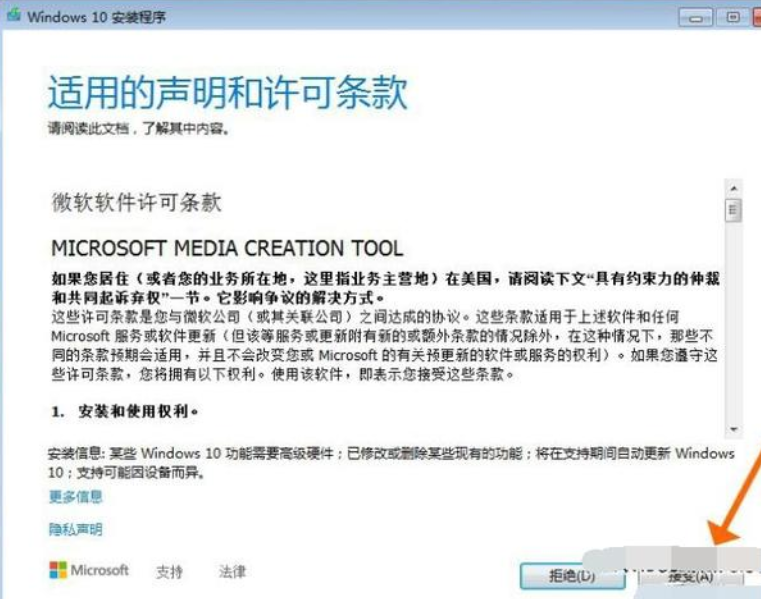The width and height of the screenshot is (761, 599).
Task: Close the Windows 10 setup window
Action: coord(756,17)
